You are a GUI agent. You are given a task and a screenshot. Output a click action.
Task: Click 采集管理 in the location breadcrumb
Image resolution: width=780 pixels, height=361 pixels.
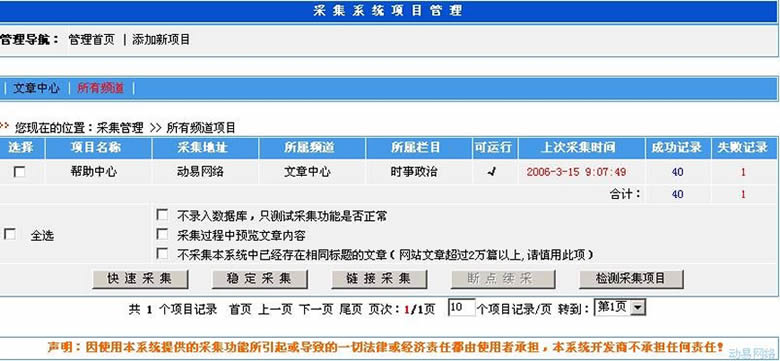120,128
